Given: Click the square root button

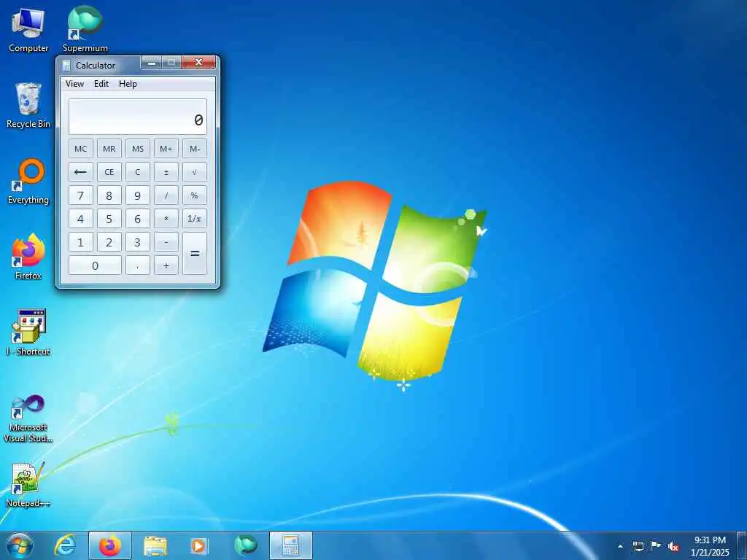Looking at the screenshot, I should (194, 172).
